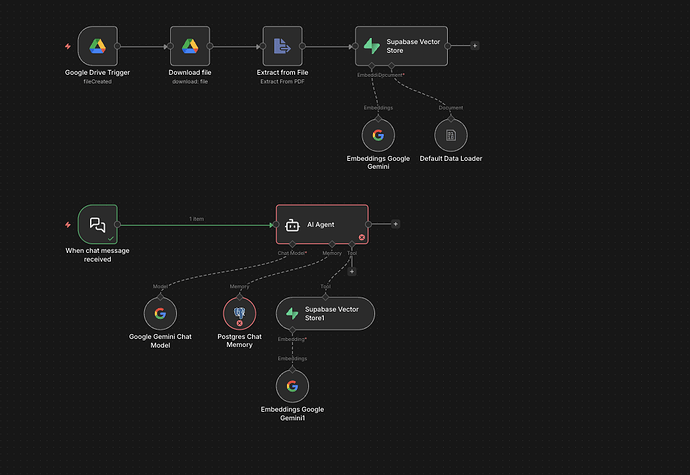Click the '1 item' connection label
Viewport: 690px width, 475px height.
[x=196, y=219]
